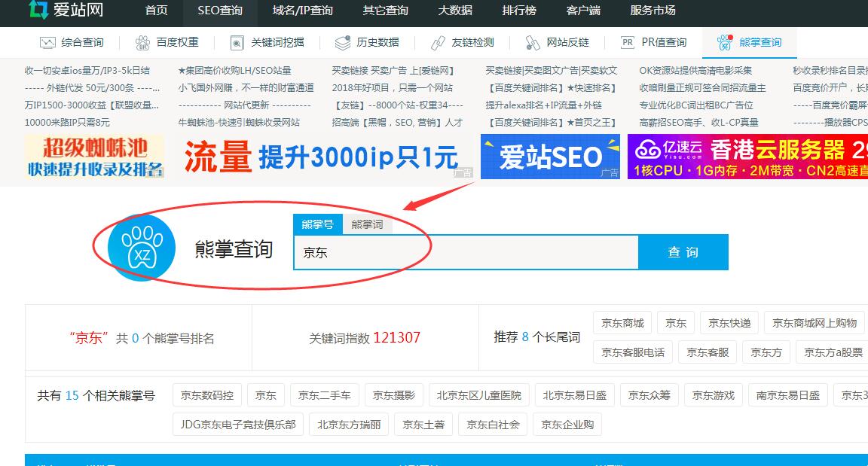Image resolution: width=868 pixels, height=466 pixels.
Task: Click the ad link 收一切安卓ios量万/IP3-5k日结
Action: tap(87, 71)
